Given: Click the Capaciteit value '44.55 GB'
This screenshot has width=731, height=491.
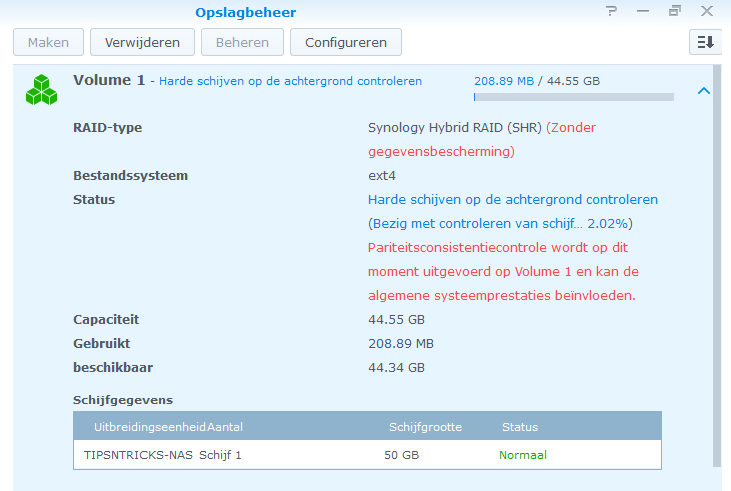Looking at the screenshot, I should coord(396,320).
